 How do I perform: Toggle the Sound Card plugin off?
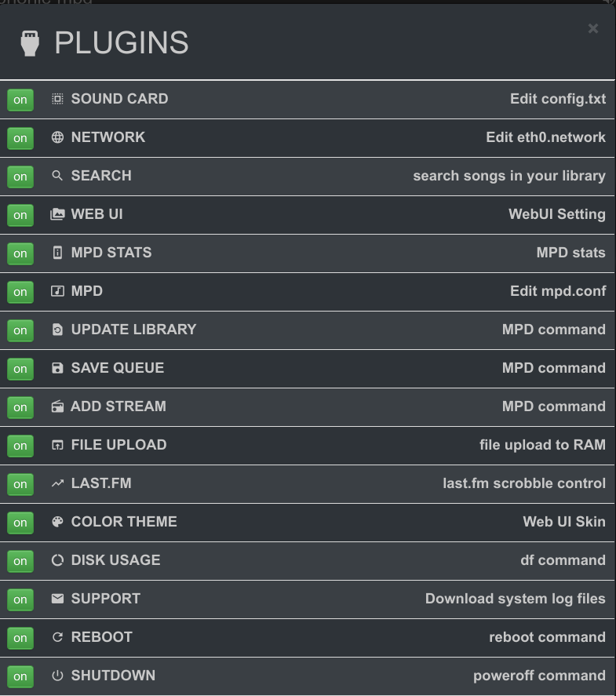click(20, 100)
